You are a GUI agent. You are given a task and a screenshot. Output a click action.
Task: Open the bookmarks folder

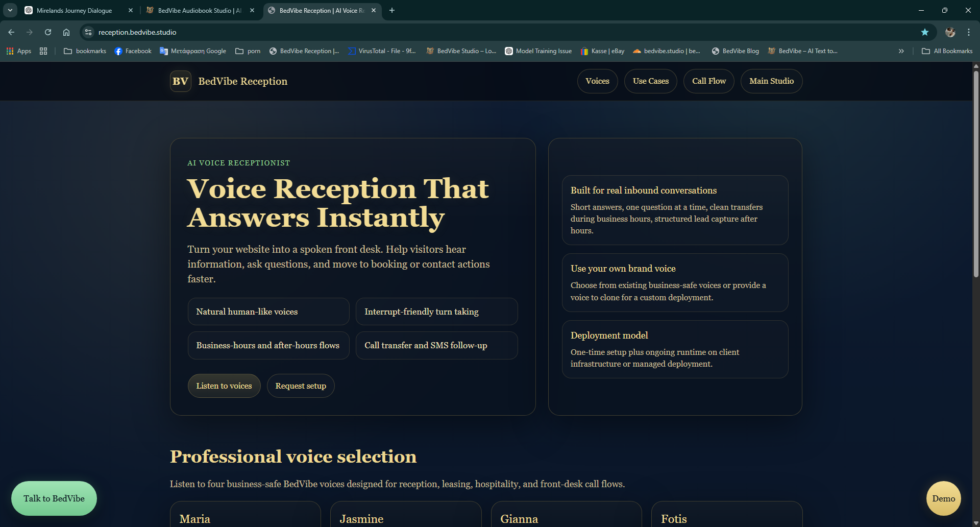pos(85,51)
